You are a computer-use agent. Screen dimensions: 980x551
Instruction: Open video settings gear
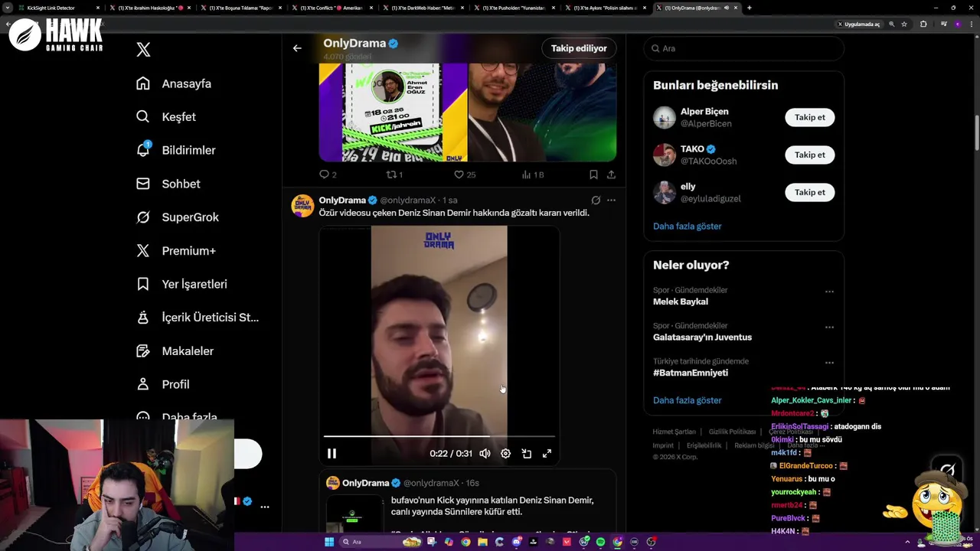pos(505,453)
